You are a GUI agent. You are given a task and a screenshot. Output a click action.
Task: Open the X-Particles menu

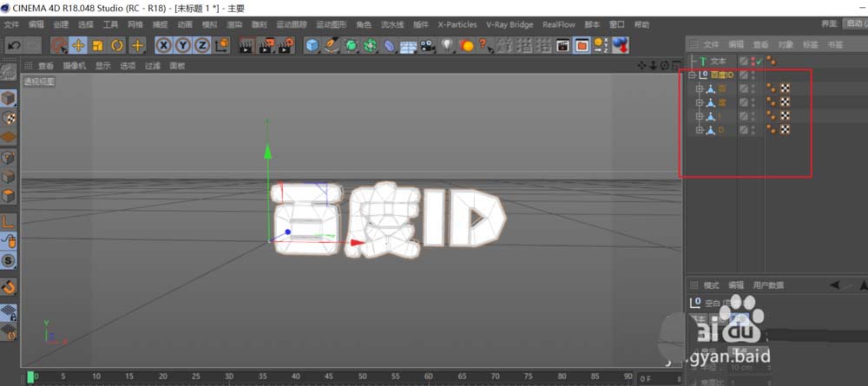(457, 24)
